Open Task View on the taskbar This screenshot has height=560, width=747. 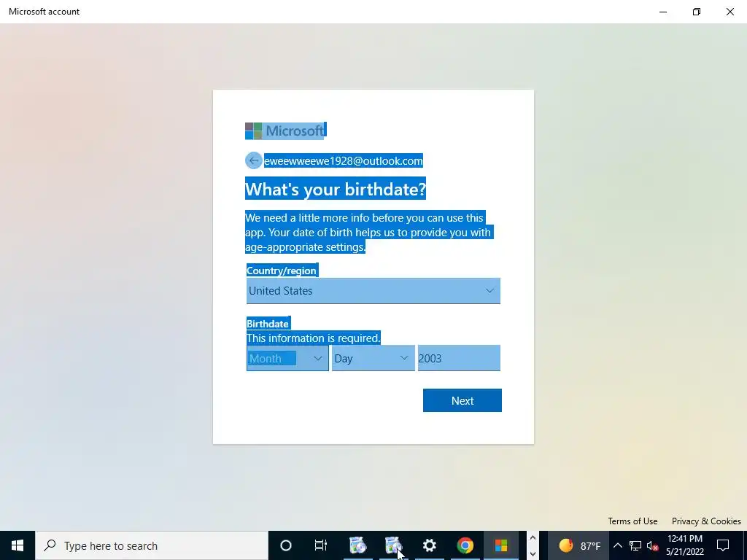321,545
